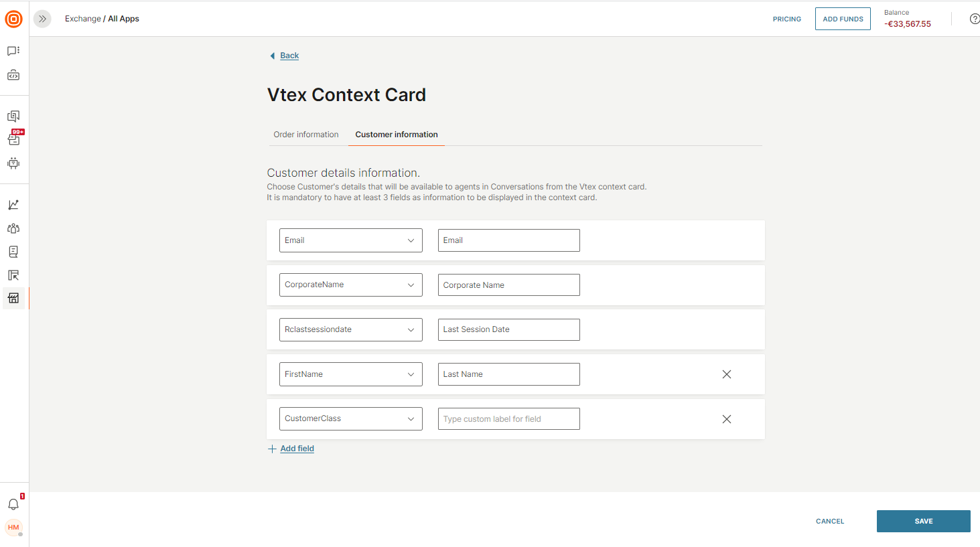
Task: Open the Exchange storefront icon
Action: click(x=13, y=298)
